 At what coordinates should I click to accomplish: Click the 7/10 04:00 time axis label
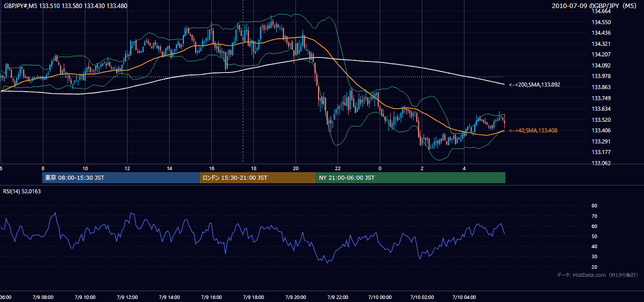pyautogui.click(x=464, y=297)
